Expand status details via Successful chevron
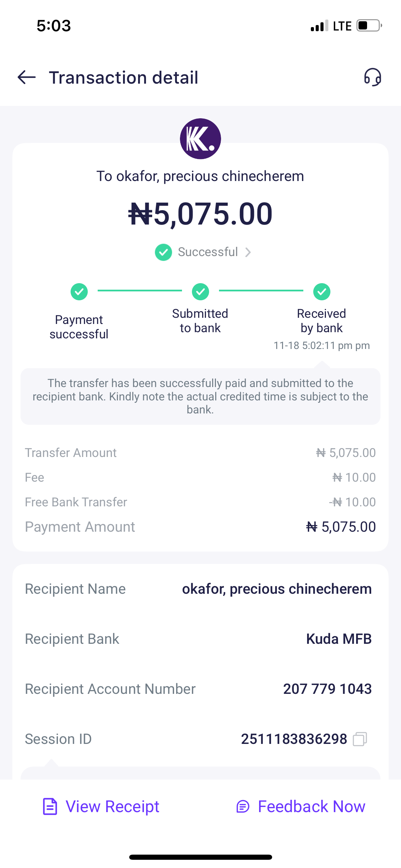The height and width of the screenshot is (868, 401). pos(248,252)
